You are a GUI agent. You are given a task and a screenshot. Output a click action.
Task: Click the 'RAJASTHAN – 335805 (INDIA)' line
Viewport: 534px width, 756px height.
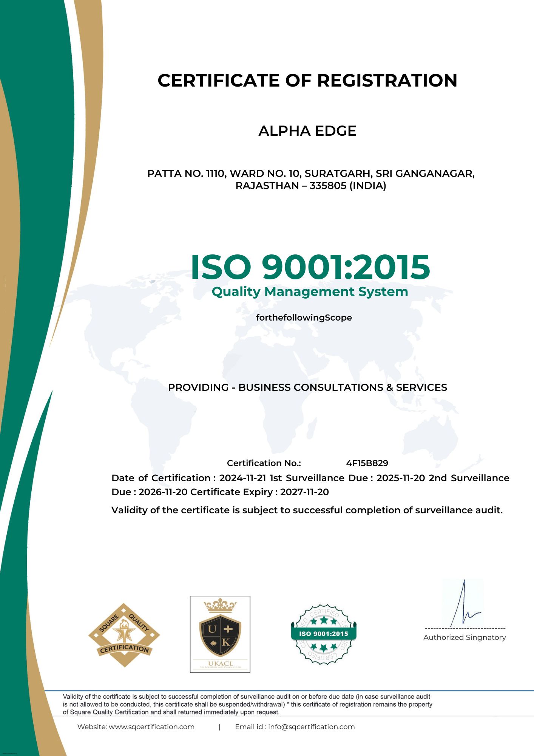(311, 186)
